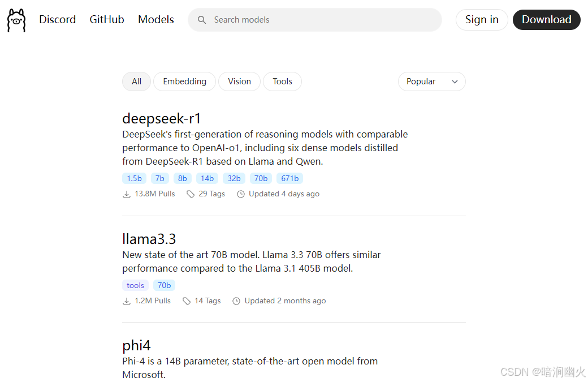Open the Models menu item
This screenshot has width=588, height=382.
click(x=155, y=19)
